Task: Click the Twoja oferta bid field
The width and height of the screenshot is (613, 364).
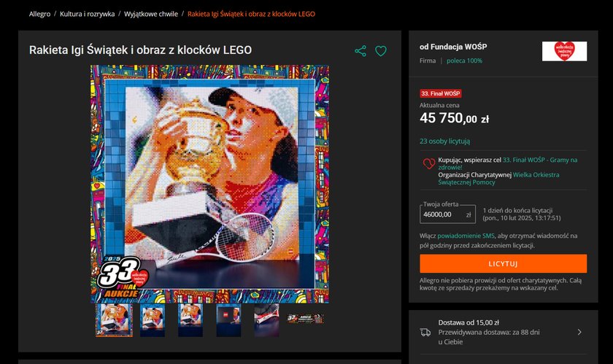Action: pyautogui.click(x=447, y=214)
